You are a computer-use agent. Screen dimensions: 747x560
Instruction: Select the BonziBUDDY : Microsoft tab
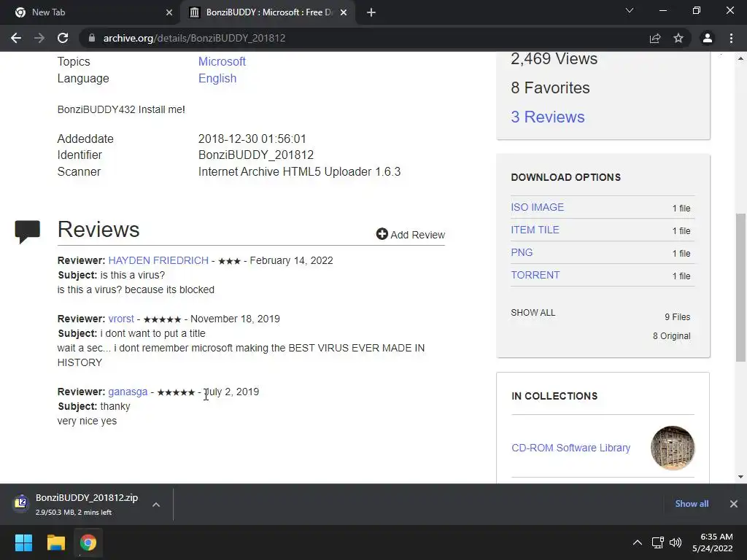(x=268, y=12)
